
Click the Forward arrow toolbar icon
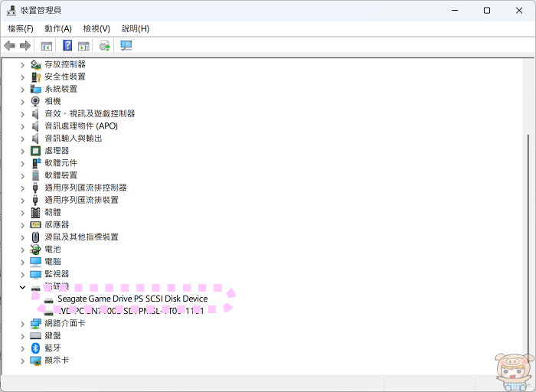25,46
